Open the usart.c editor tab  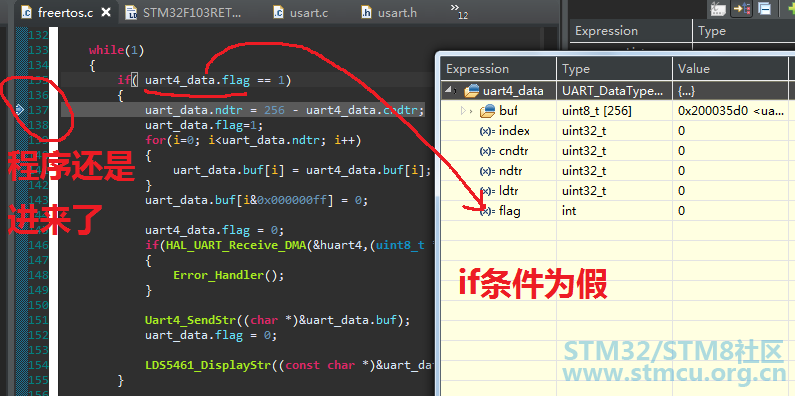(301, 13)
